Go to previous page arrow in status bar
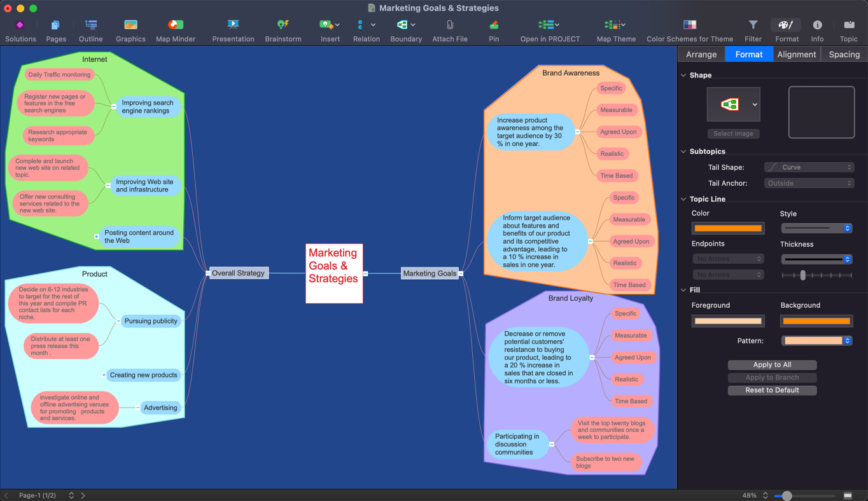 pos(6,495)
